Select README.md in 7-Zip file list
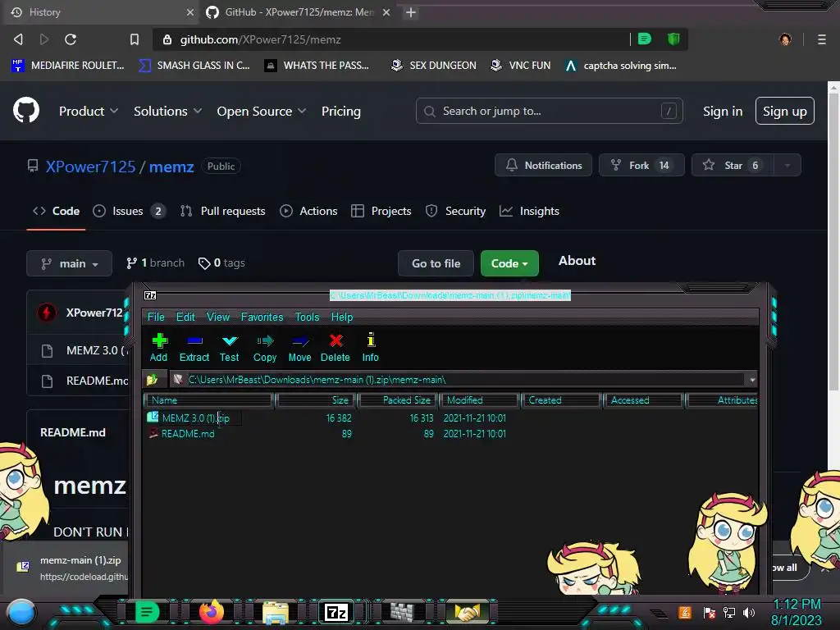840x630 pixels. tap(188, 434)
